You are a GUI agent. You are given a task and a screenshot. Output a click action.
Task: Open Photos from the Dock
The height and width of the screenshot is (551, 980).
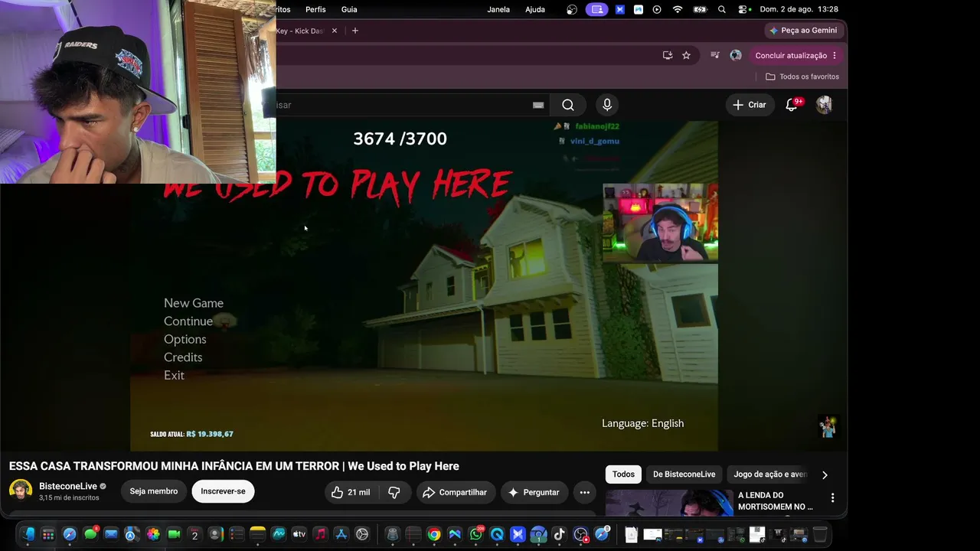(x=153, y=534)
